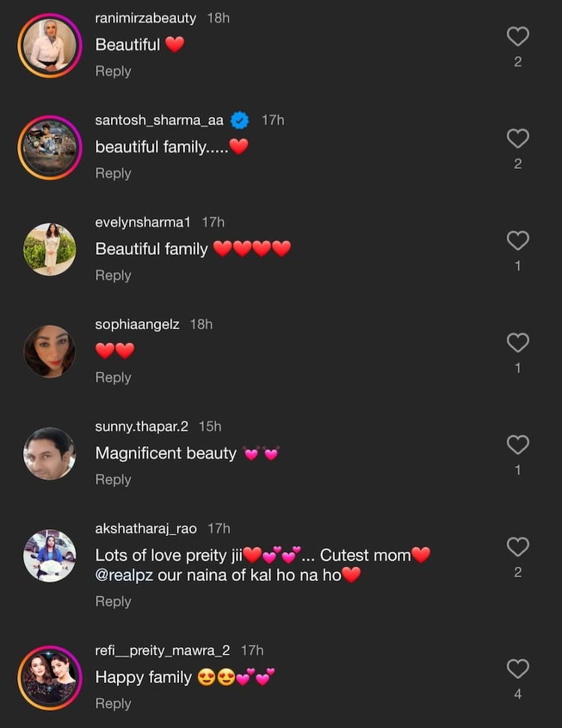This screenshot has height=728, width=562.
Task: Open refi__preity_mawra_2's profile picture
Action: (49, 678)
